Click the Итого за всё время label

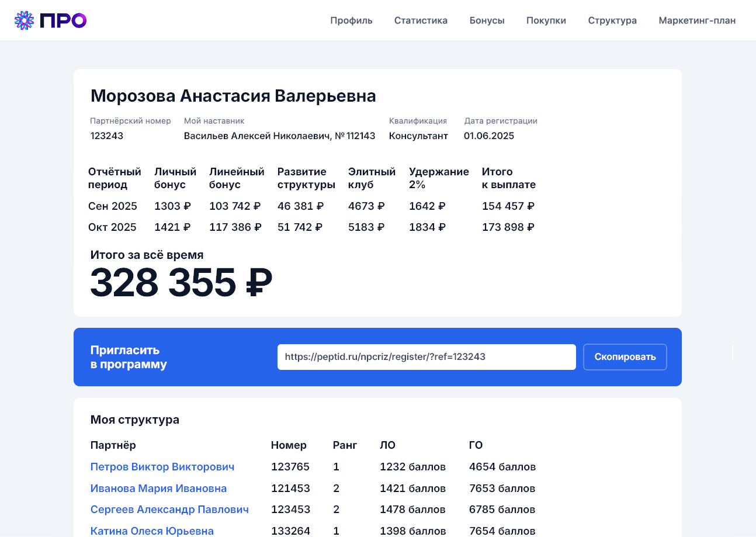(x=147, y=255)
